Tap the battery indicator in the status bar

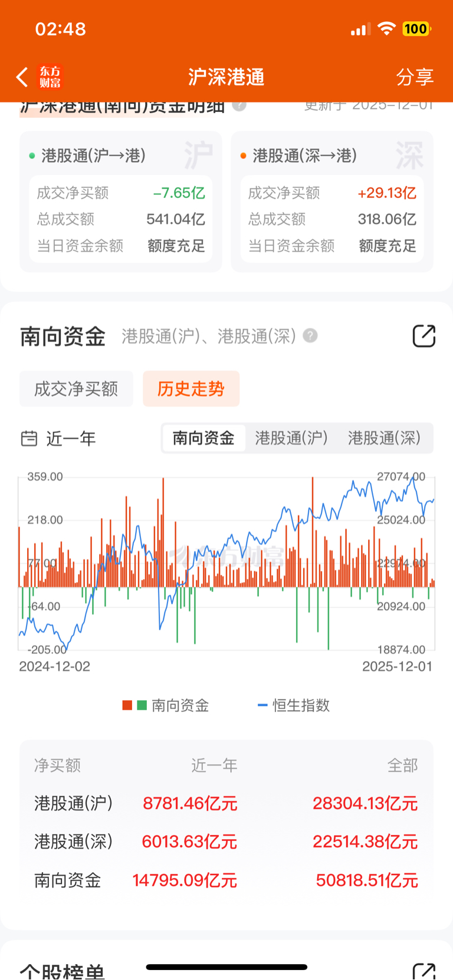(416, 29)
